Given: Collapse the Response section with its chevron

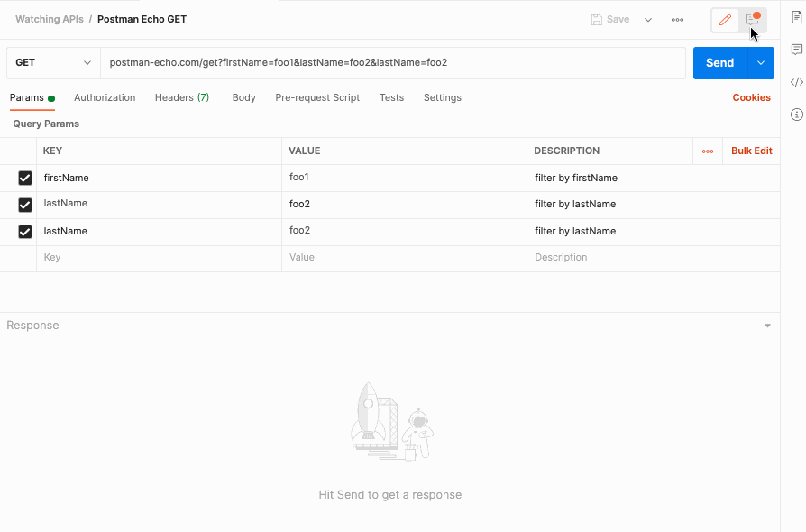Looking at the screenshot, I should point(767,326).
